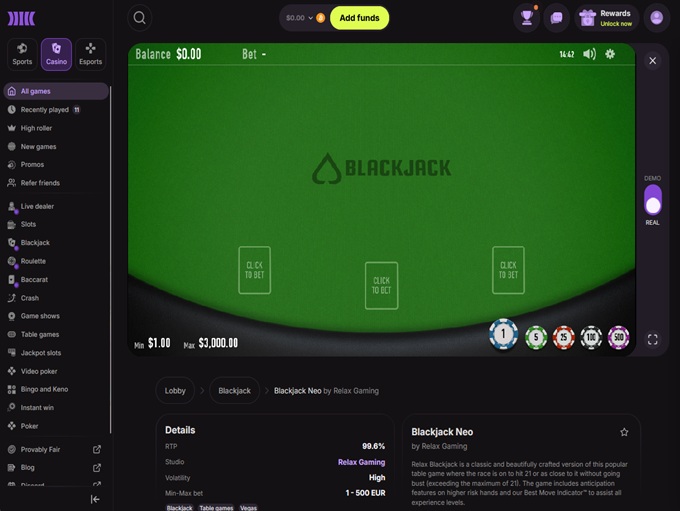This screenshot has height=511, width=680.
Task: Toggle Demo/Real play mode switch
Action: click(x=652, y=200)
